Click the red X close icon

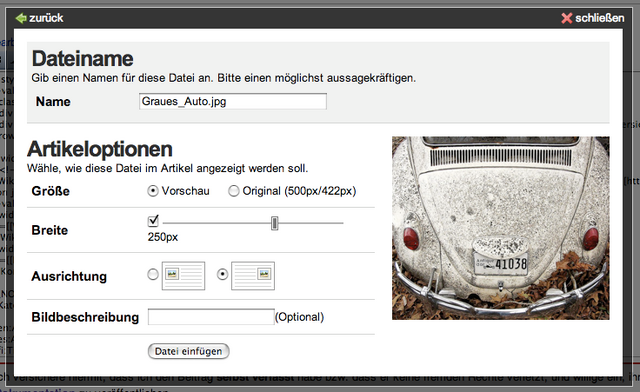coord(567,18)
